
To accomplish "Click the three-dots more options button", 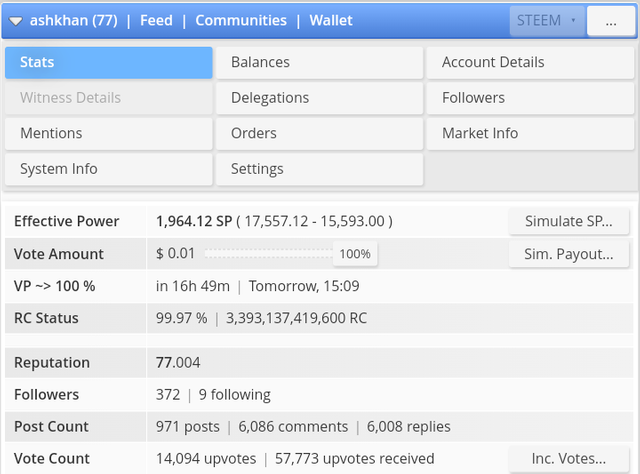I will click(611, 21).
